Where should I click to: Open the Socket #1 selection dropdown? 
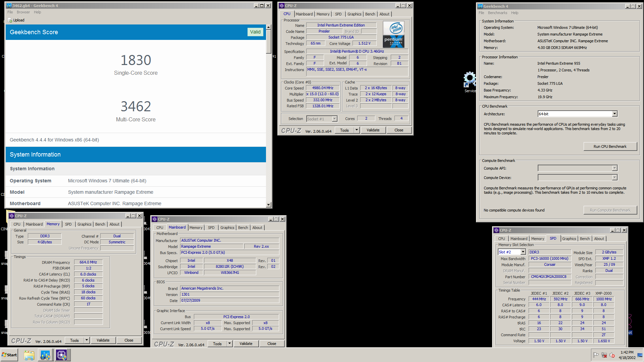[334, 119]
